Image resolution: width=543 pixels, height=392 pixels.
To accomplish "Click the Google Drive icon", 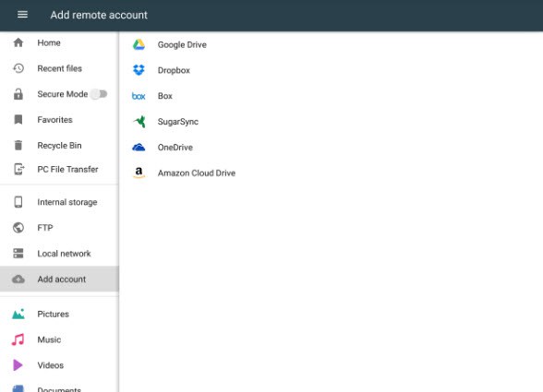I will (x=139, y=44).
